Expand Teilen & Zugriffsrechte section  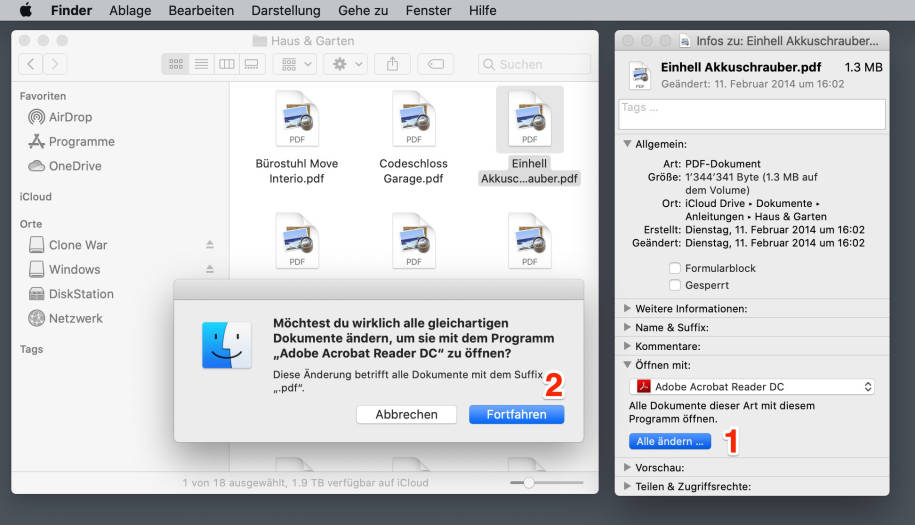click(x=627, y=486)
